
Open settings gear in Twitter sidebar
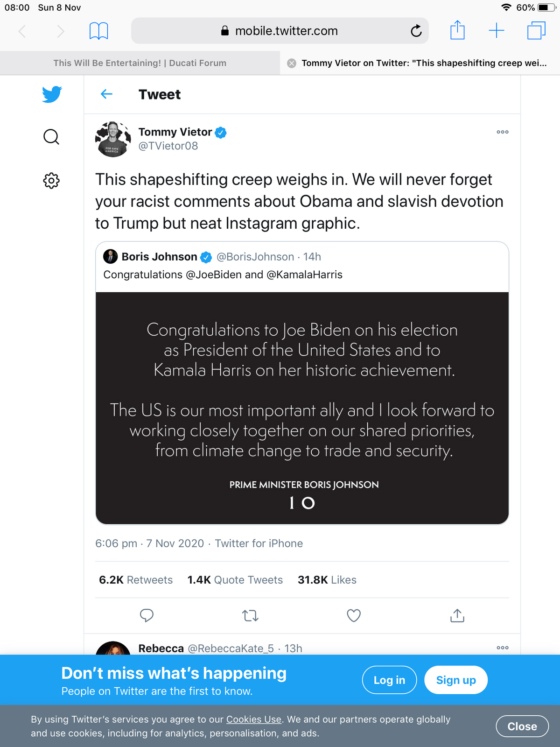(x=51, y=181)
